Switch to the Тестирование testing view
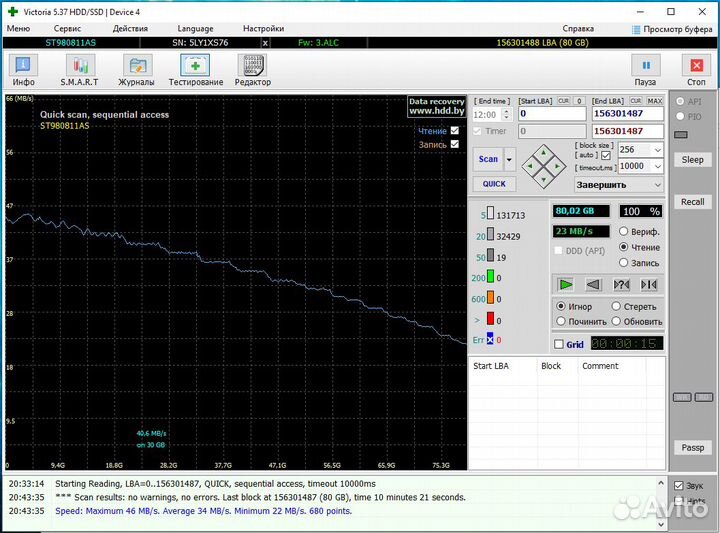 [196, 70]
